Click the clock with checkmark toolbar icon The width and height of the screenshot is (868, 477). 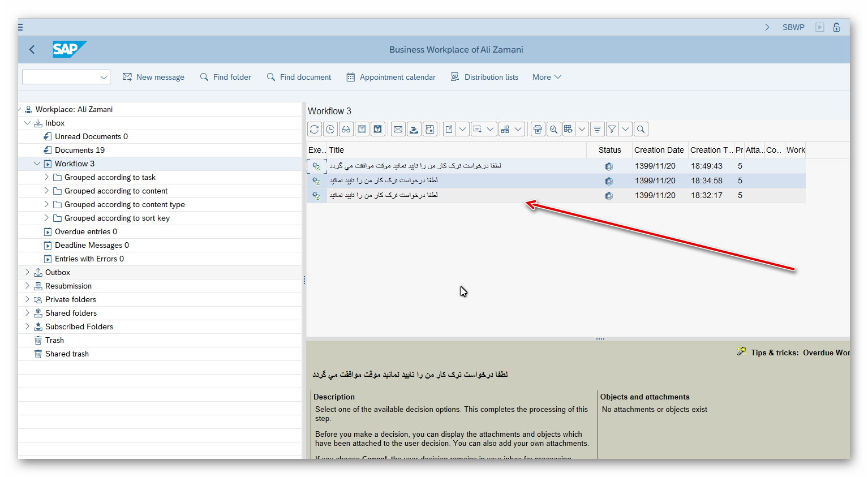330,130
